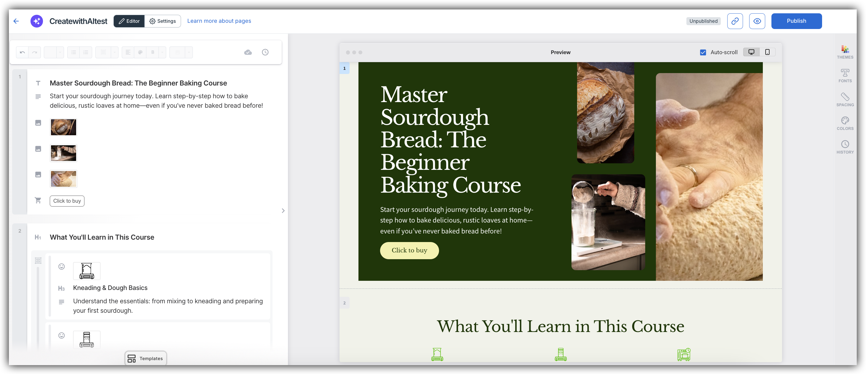Open the Learn more about pages link
Screen dimensions: 868x374
click(219, 21)
